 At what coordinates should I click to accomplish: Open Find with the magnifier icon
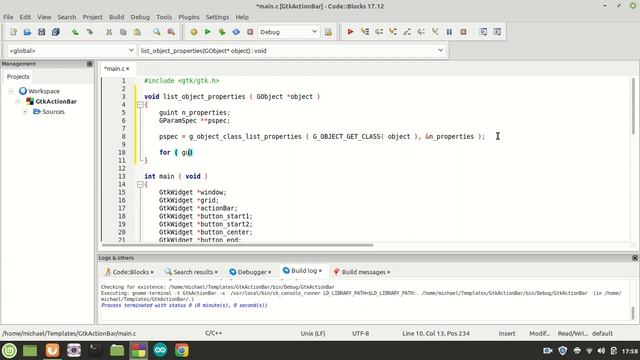tap(157, 32)
